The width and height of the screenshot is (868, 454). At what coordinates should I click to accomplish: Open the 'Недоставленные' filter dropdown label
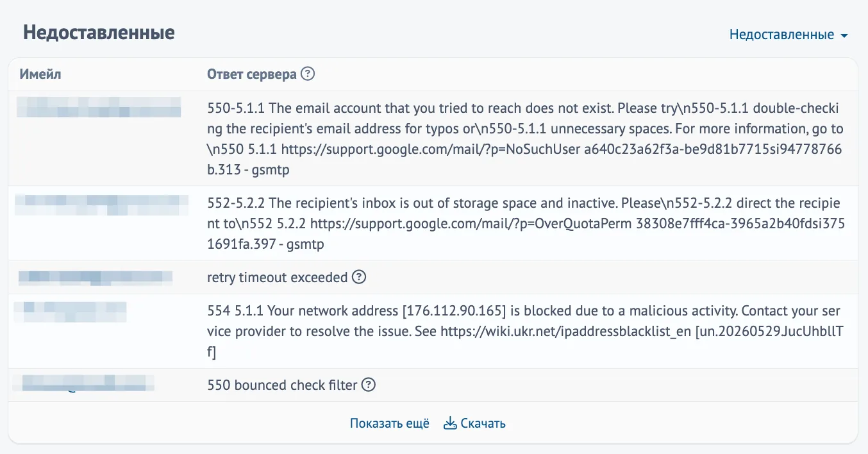781,35
